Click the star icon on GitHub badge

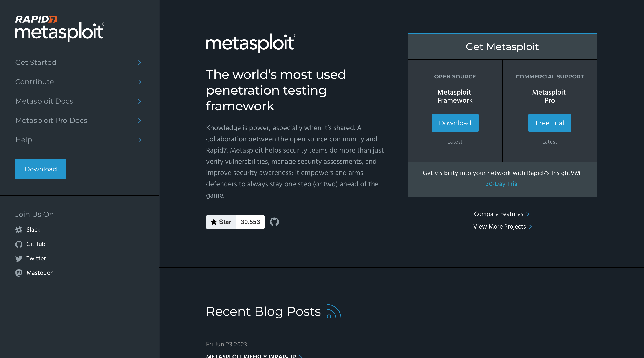pyautogui.click(x=213, y=222)
